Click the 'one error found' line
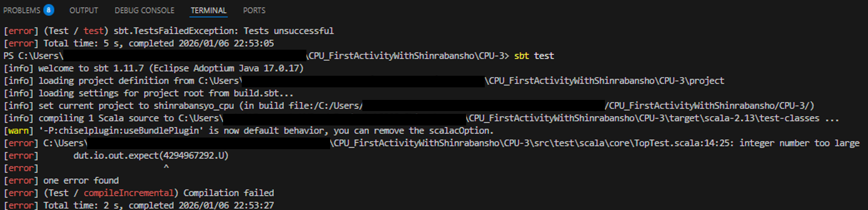The width and height of the screenshot is (868, 210). (81, 181)
